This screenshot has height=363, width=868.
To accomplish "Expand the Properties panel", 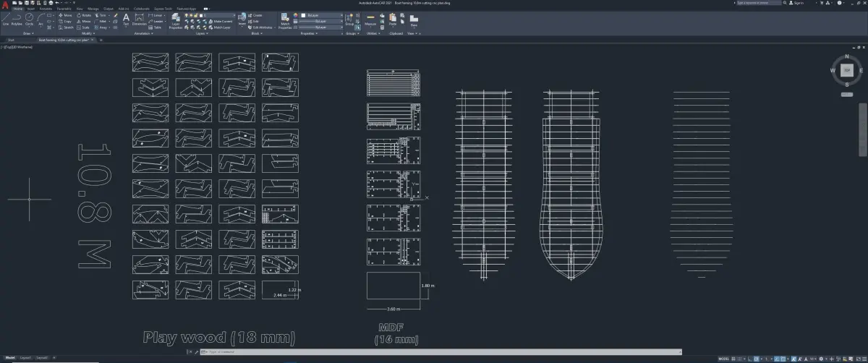I will tap(310, 33).
